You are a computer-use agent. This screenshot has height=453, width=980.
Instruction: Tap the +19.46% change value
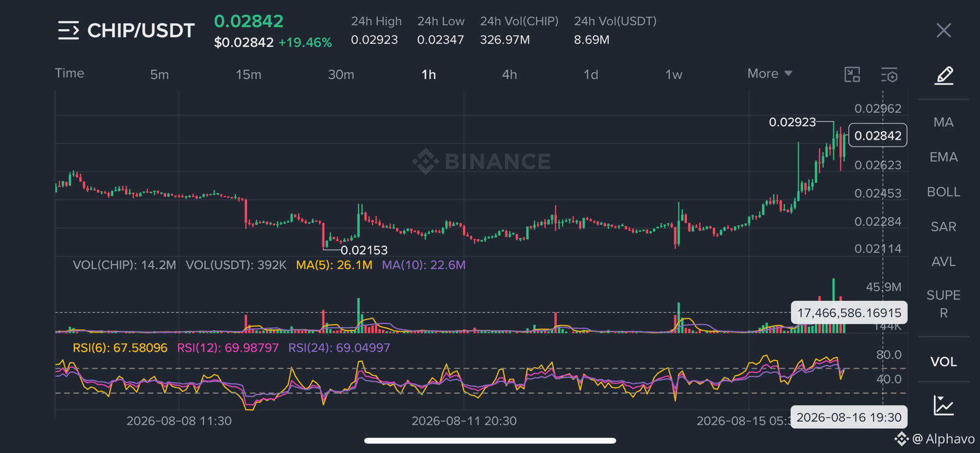[305, 43]
